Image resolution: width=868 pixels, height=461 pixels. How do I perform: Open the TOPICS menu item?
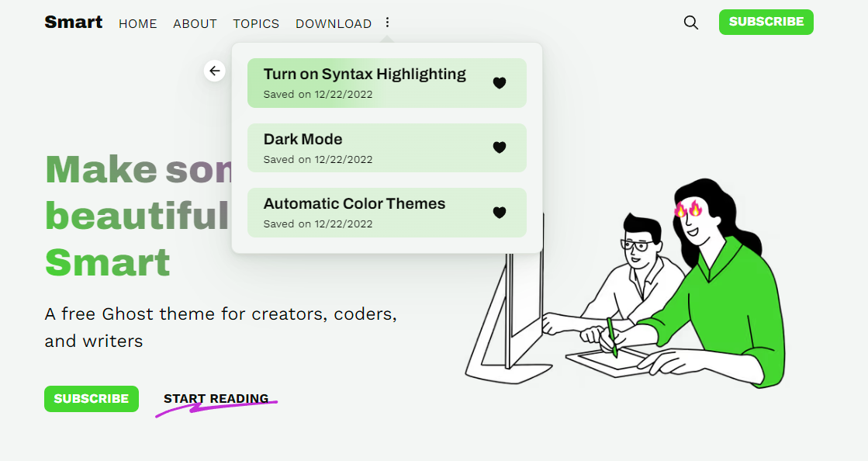pyautogui.click(x=256, y=23)
